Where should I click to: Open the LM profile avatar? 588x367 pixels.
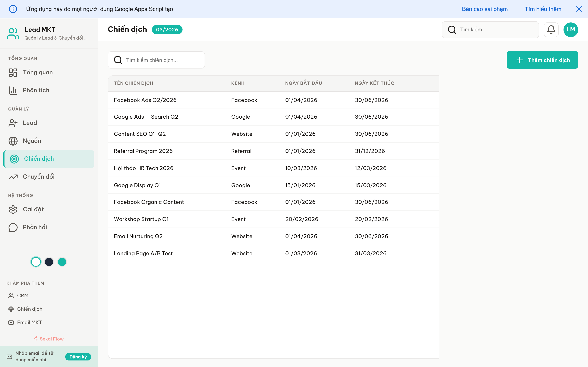pyautogui.click(x=571, y=30)
